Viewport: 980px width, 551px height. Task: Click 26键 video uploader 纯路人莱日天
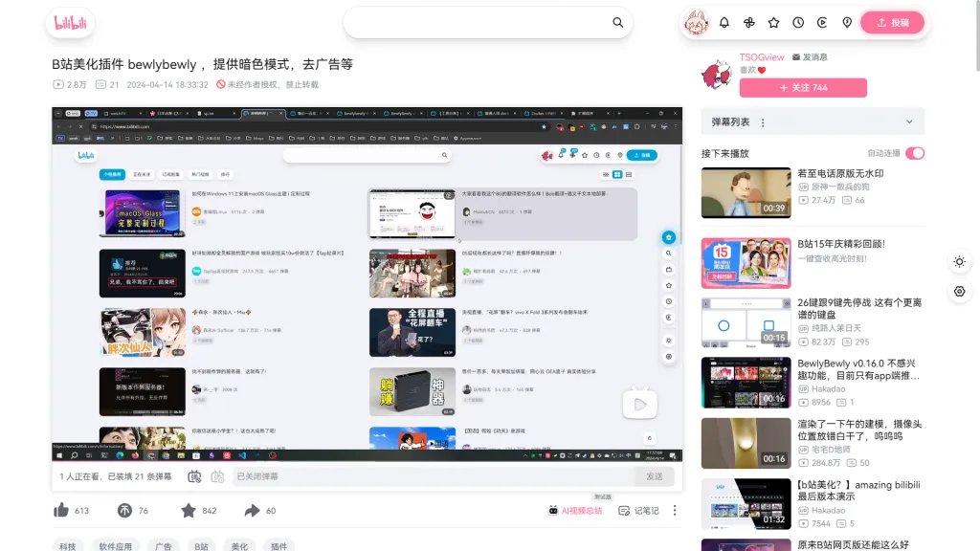tap(835, 328)
